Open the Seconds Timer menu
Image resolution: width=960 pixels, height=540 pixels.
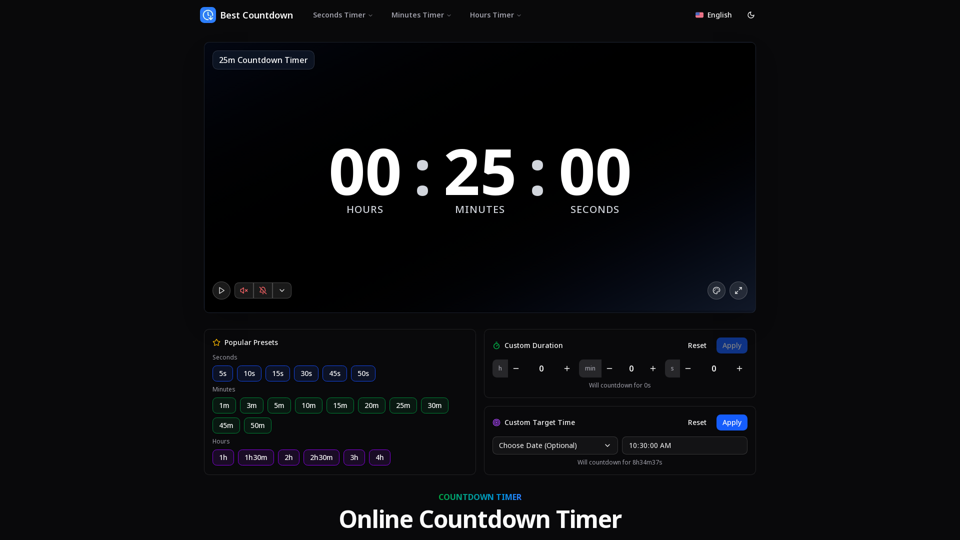[x=342, y=15]
